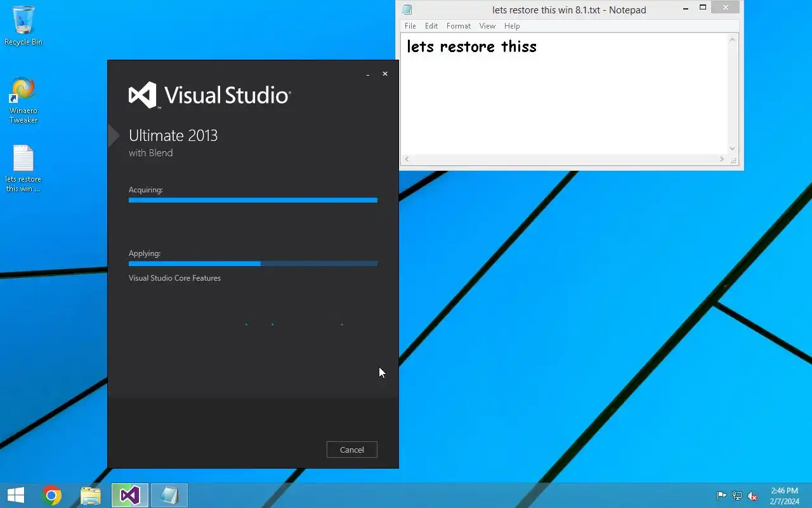Click the 'Applying:' label
Screen dimensions: 812x508
pyautogui.click(x=145, y=253)
